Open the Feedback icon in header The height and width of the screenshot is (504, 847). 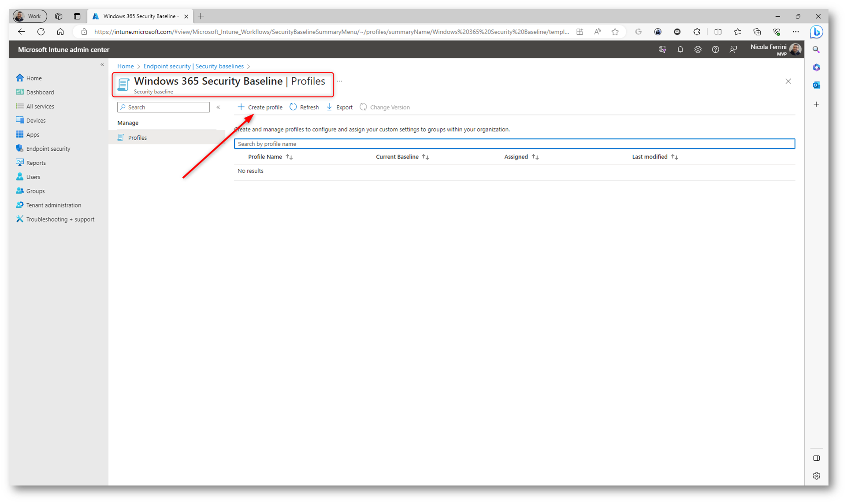[x=733, y=49]
